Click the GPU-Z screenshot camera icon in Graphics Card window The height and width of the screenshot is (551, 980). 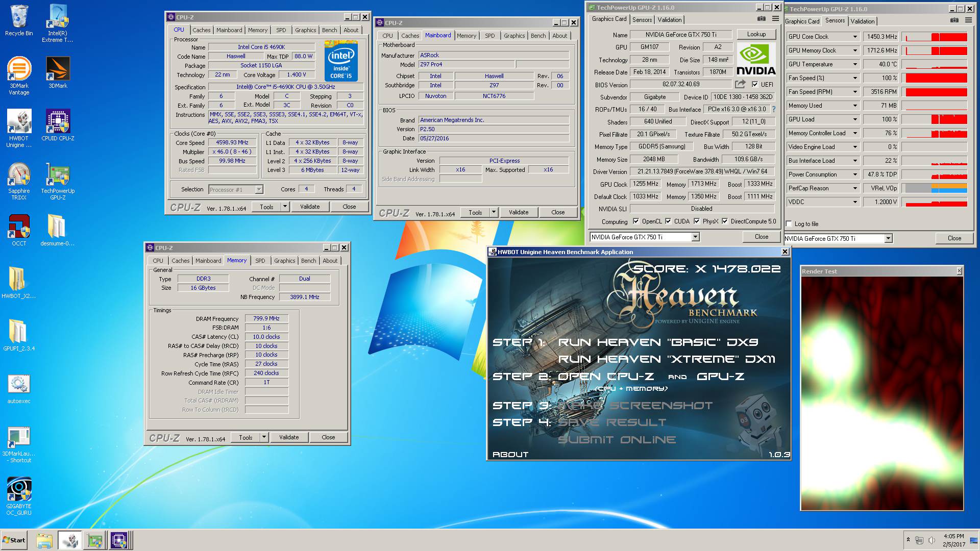tap(762, 18)
